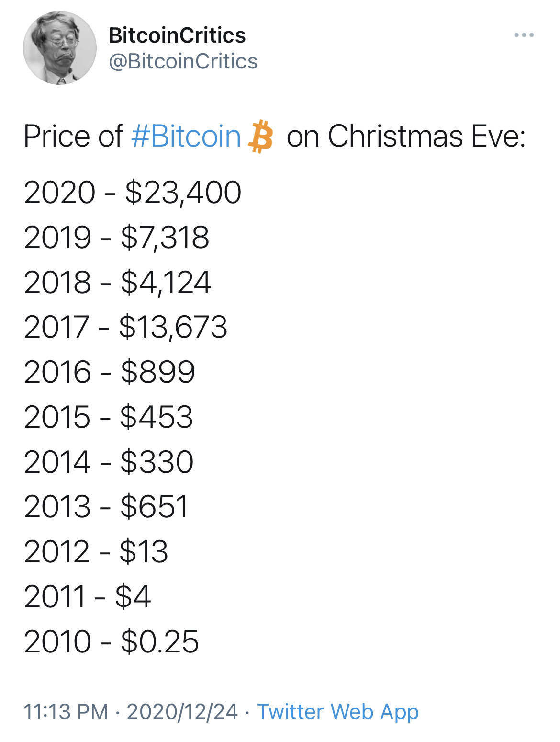Click the 2020 - $23,400 line

[x=133, y=193]
